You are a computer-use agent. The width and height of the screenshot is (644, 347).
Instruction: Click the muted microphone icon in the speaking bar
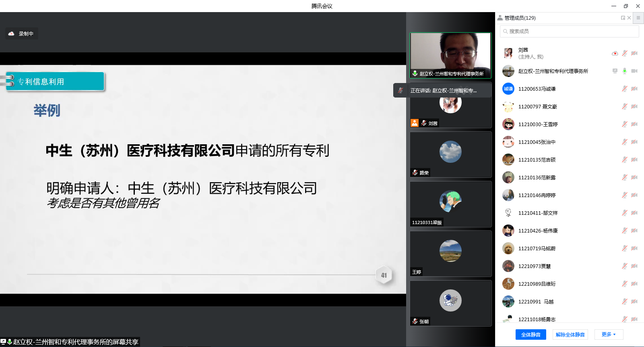[x=400, y=90]
